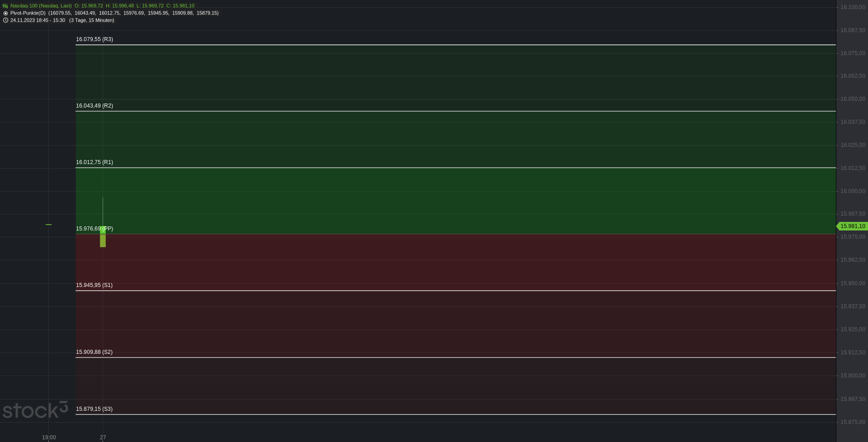868x442 pixels.
Task: Select the 15.909,88 (S2) support label
Action: coord(94,352)
